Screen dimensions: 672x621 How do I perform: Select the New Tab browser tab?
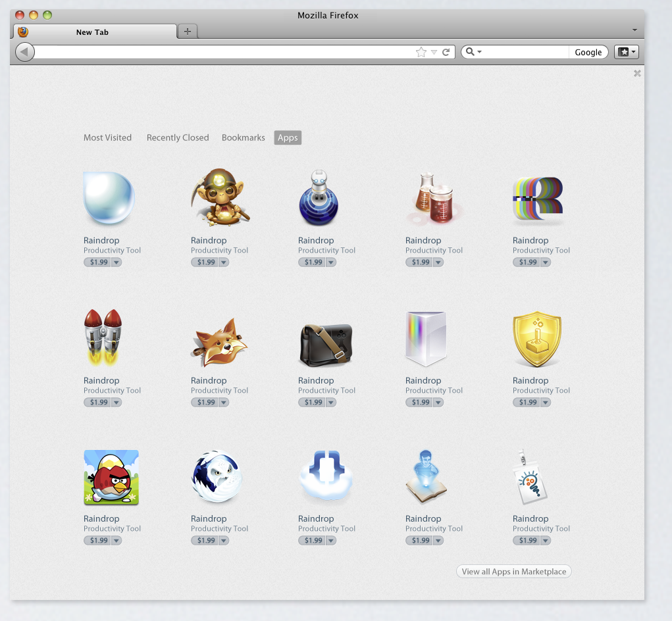(95, 32)
